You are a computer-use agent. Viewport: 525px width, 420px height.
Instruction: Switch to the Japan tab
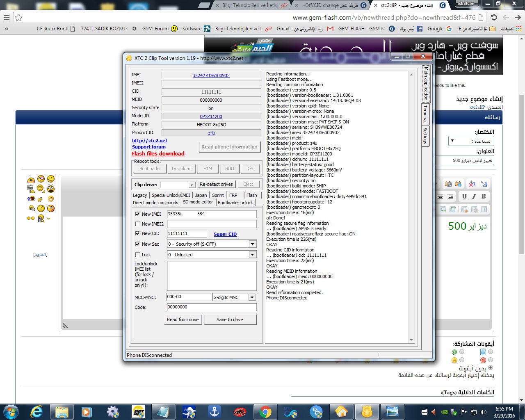pos(201,195)
